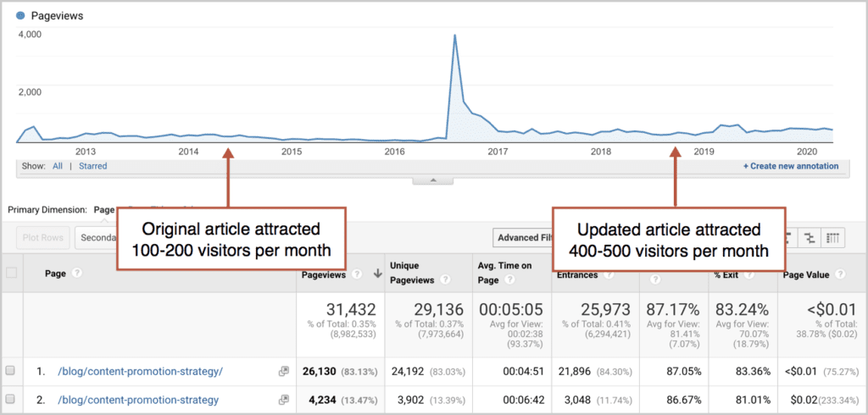The image size is (868, 415).
Task: Click the Advanced Filter button
Action: [x=522, y=238]
